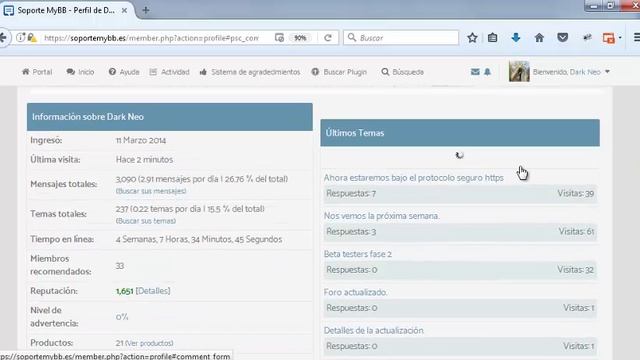
Task: Open private messages envelope icon
Action: point(475,72)
